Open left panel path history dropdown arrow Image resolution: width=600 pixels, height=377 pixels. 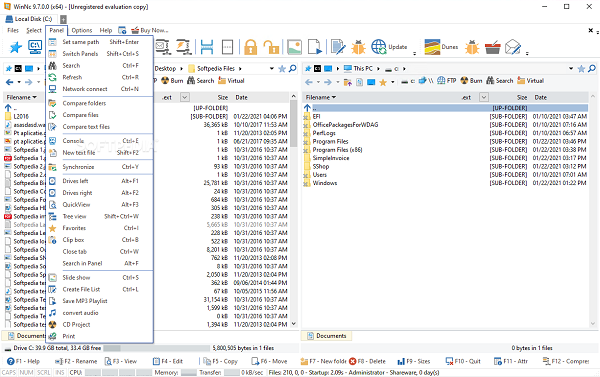(272, 69)
